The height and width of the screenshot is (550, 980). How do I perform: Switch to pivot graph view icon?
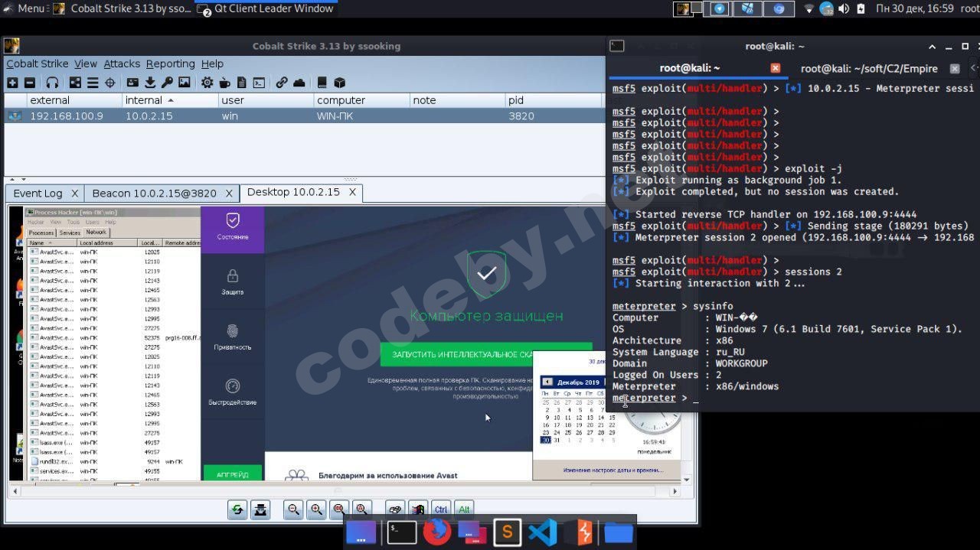pyautogui.click(x=75, y=83)
